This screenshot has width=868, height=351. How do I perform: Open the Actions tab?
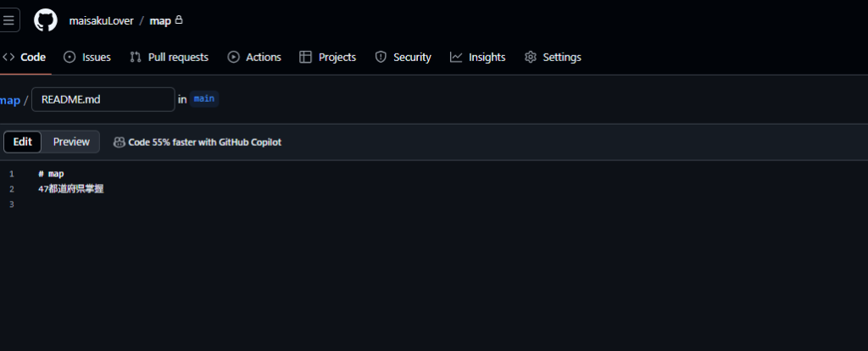pyautogui.click(x=254, y=57)
